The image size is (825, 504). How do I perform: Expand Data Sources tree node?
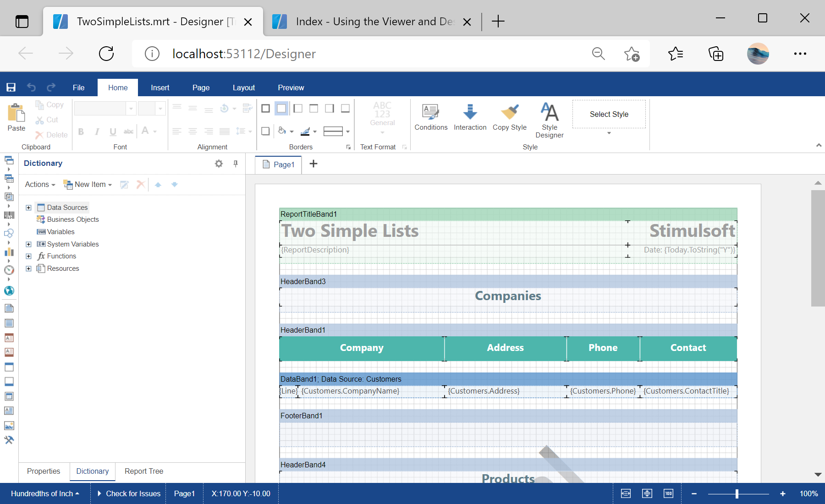(28, 208)
